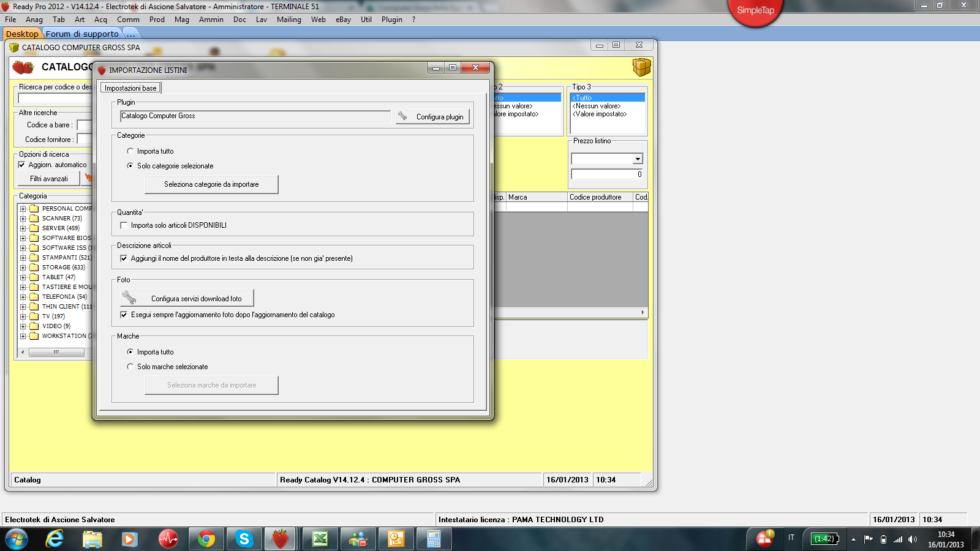Switch to Ready Pro strawberry taskbar icon
This screenshot has height=551, width=980.
(x=281, y=539)
